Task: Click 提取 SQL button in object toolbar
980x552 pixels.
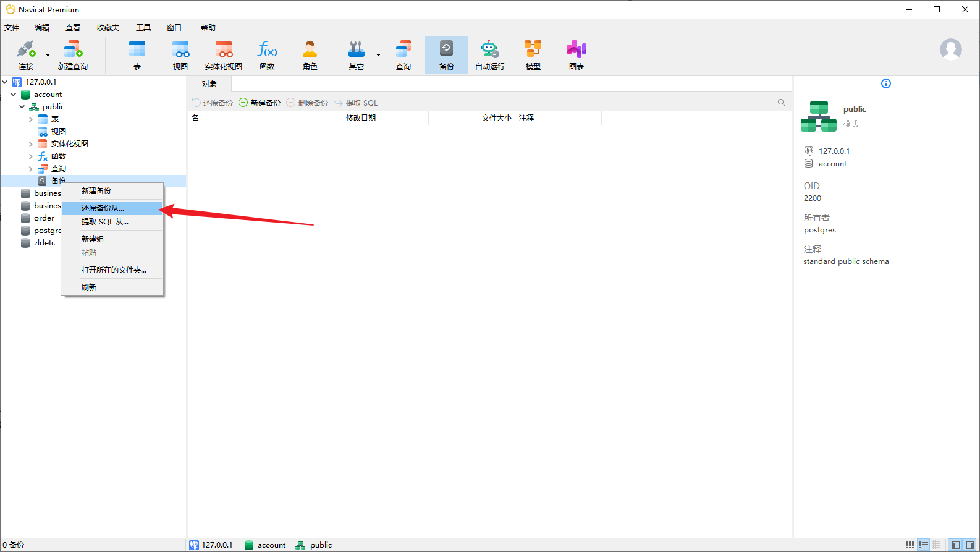Action: pyautogui.click(x=355, y=103)
